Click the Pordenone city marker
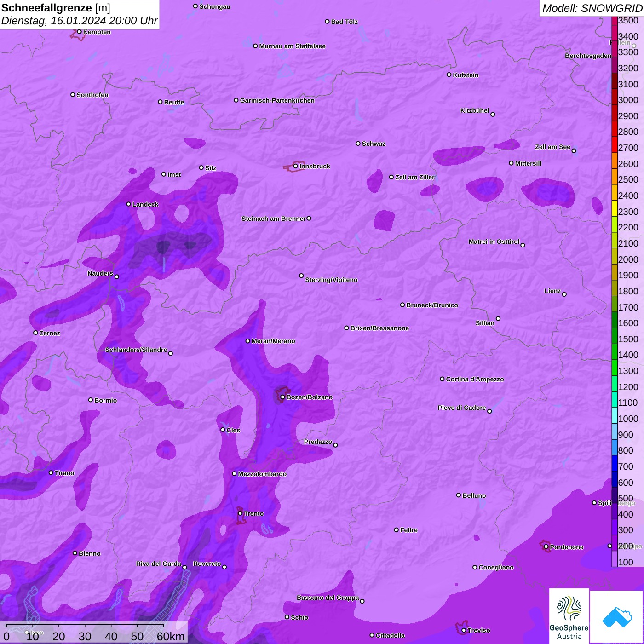This screenshot has height=644, width=644. [546, 547]
